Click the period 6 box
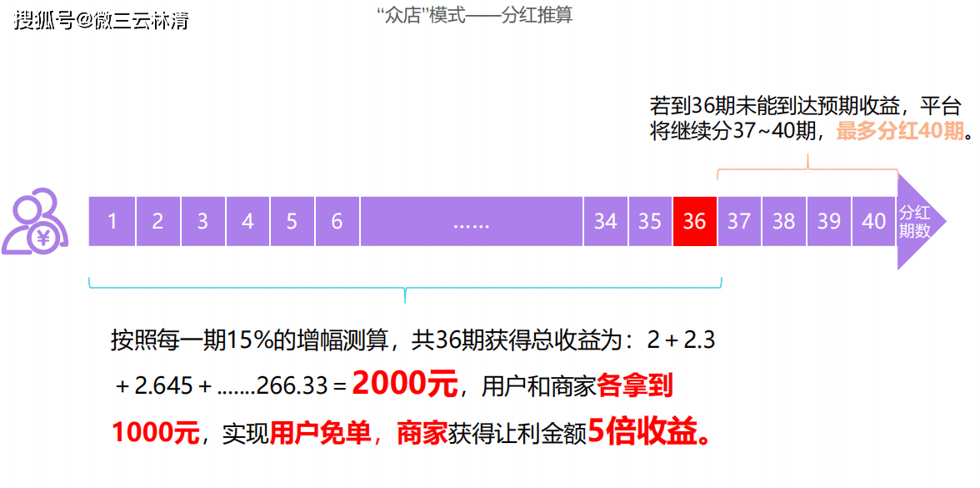 coord(337,221)
